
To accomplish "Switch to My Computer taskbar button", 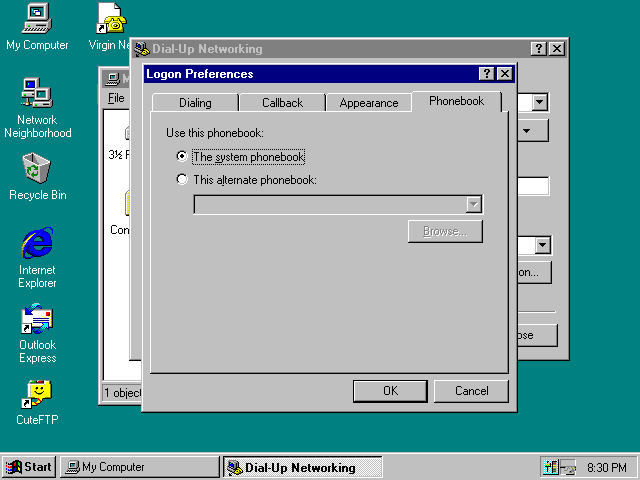I will click(139, 467).
